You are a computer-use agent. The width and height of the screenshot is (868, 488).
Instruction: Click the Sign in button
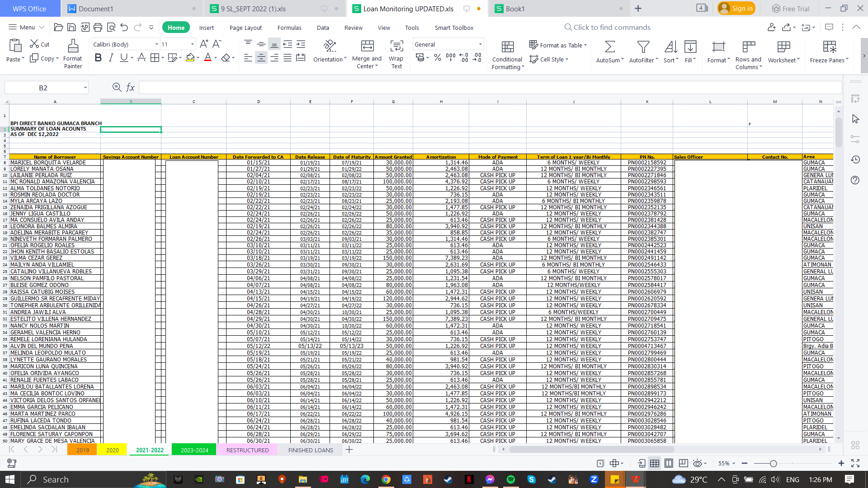(x=736, y=9)
